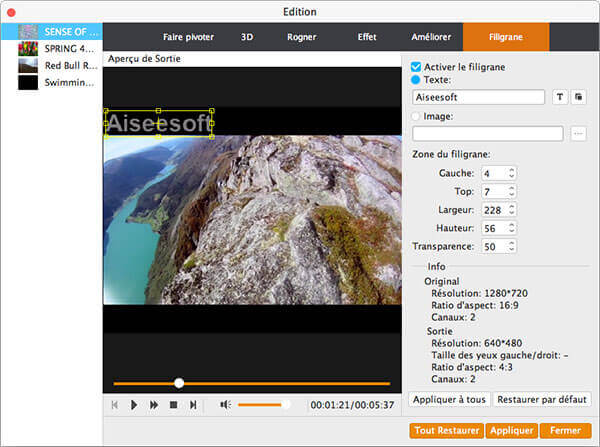Skip to the previous frame
Image resolution: width=600 pixels, height=447 pixels.
pyautogui.click(x=115, y=405)
